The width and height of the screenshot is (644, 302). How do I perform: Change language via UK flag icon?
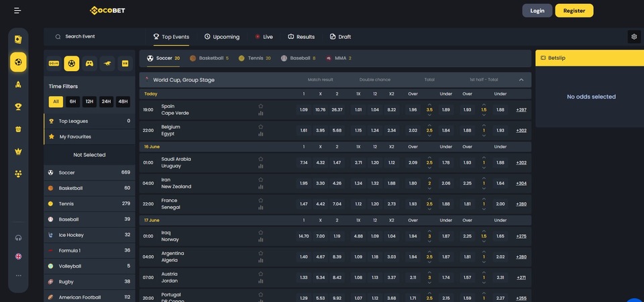pos(18,256)
